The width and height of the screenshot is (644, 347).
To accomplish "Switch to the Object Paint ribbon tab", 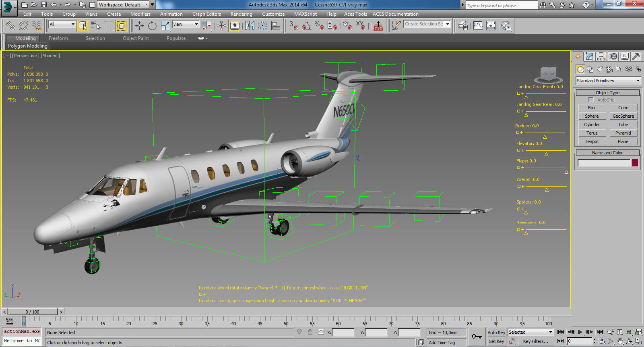I will pos(136,38).
